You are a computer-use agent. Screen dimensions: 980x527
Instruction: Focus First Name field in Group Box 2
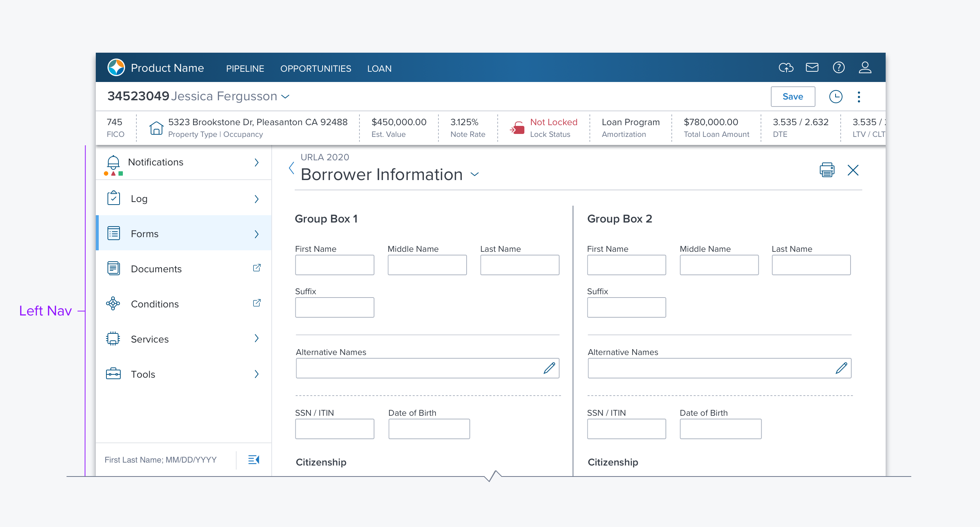tap(626, 265)
